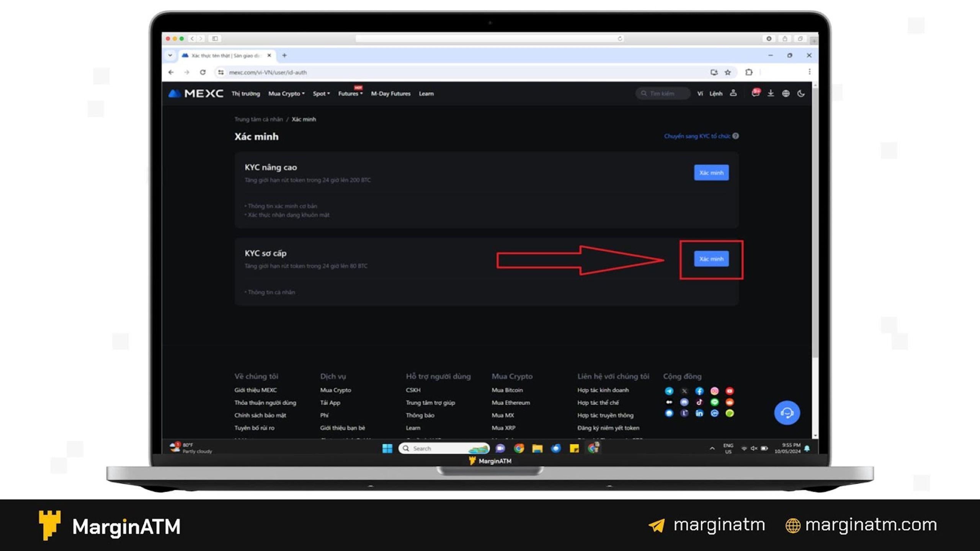Click Chuyển sang KYC tổ chức link
Screen dimensions: 980x551
coord(697,136)
